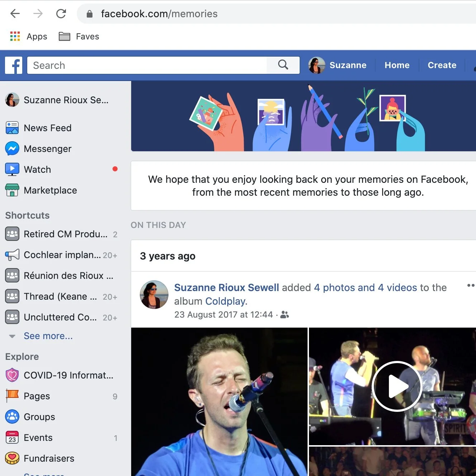This screenshot has width=476, height=476.
Task: Click the Messenger label
Action: click(48, 149)
